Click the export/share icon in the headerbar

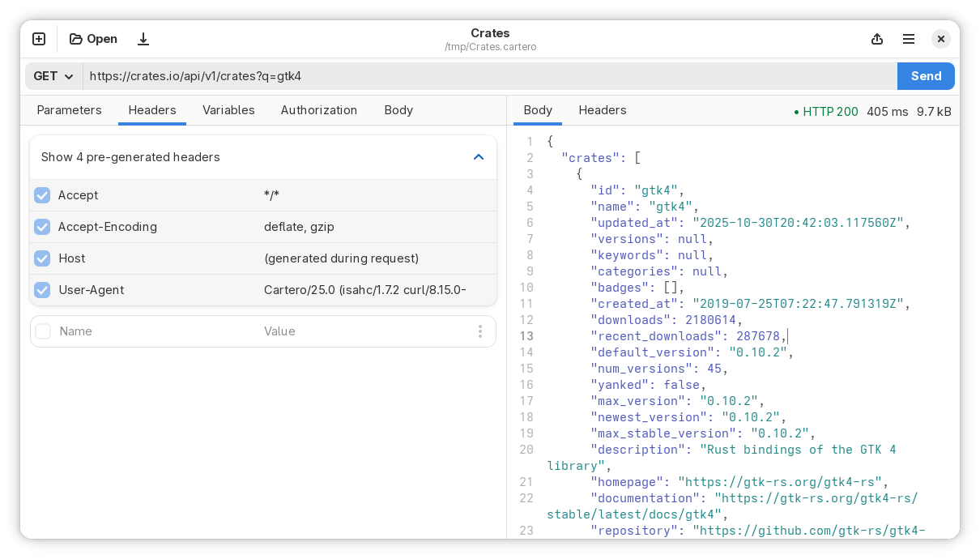pyautogui.click(x=876, y=38)
